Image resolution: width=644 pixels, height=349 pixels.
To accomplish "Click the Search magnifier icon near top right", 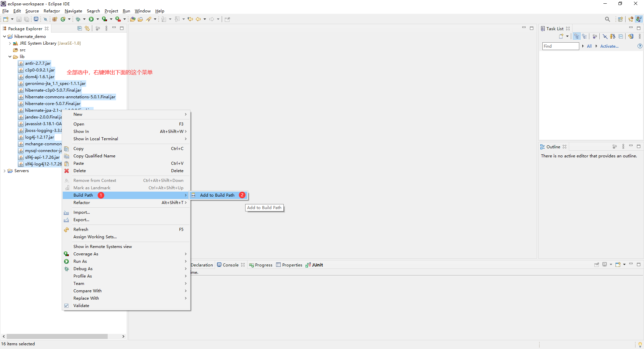I will click(x=607, y=19).
